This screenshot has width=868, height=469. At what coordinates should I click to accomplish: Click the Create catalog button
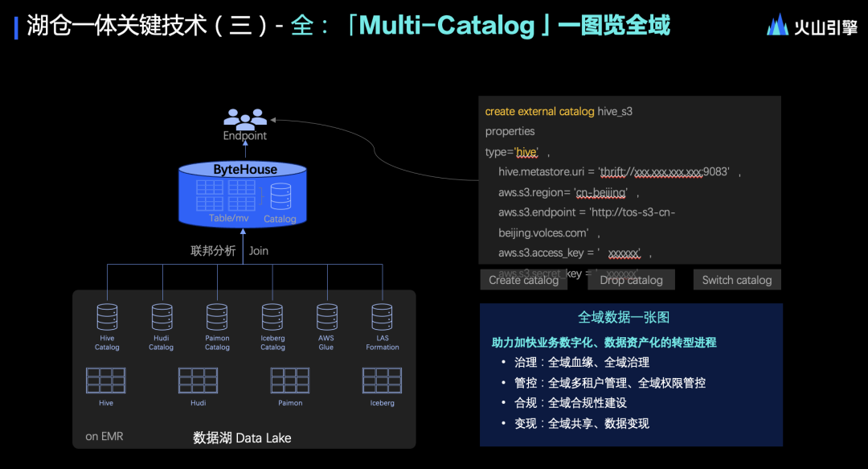pyautogui.click(x=524, y=280)
